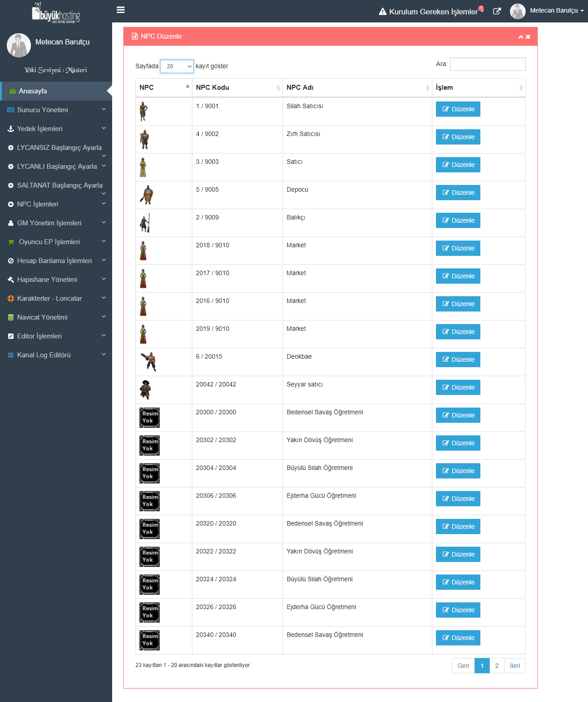Toggle the hamburger sidebar menu icon
The width and height of the screenshot is (588, 702).
point(120,10)
